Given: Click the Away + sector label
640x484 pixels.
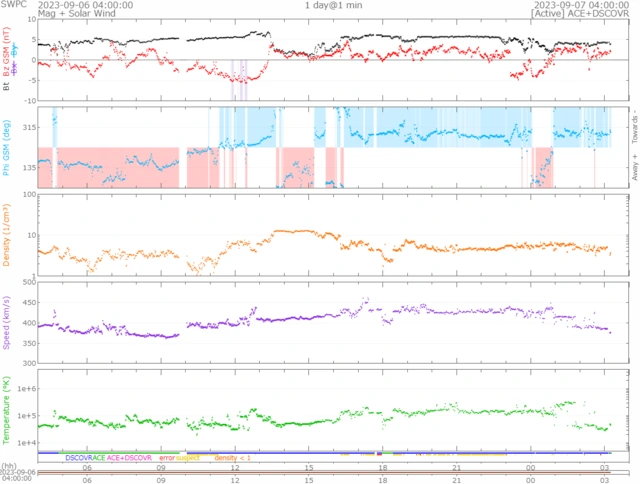Looking at the screenshot, I should (635, 168).
